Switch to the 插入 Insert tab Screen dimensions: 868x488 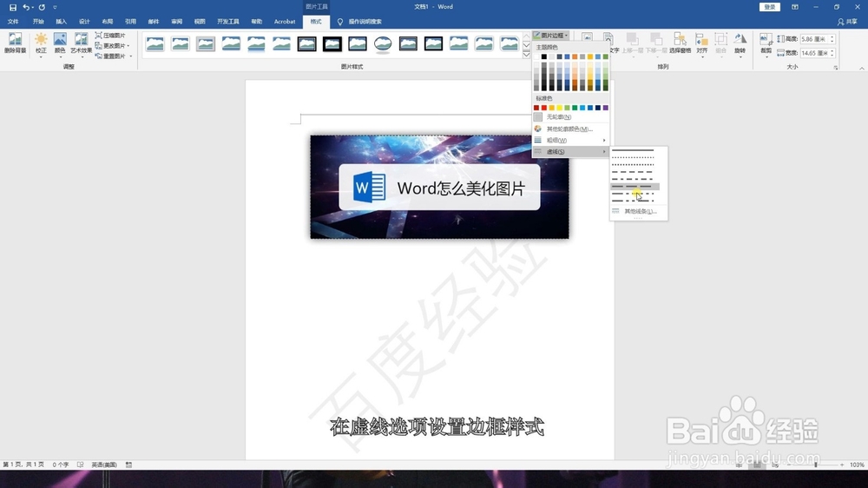pyautogui.click(x=61, y=22)
